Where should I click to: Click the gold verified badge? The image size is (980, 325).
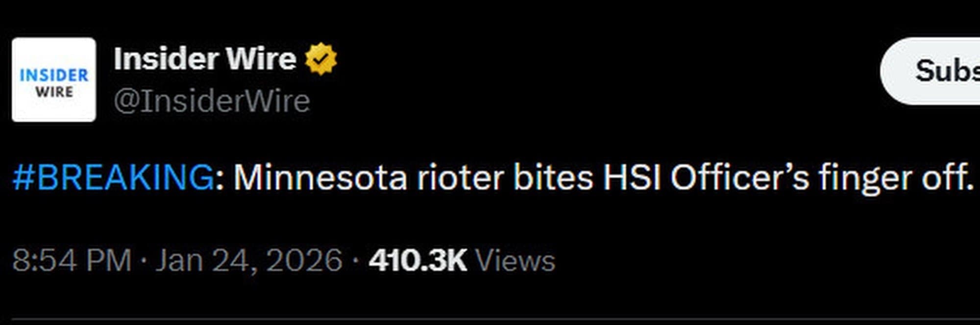[x=321, y=59]
